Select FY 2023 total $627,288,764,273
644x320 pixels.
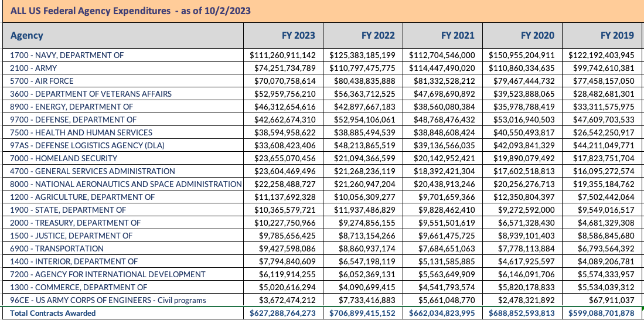[x=282, y=313]
